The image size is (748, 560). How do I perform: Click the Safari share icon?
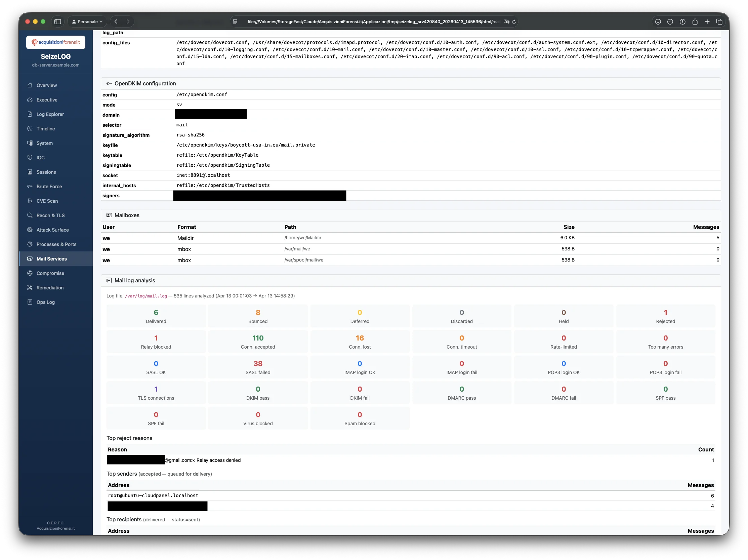[695, 21]
